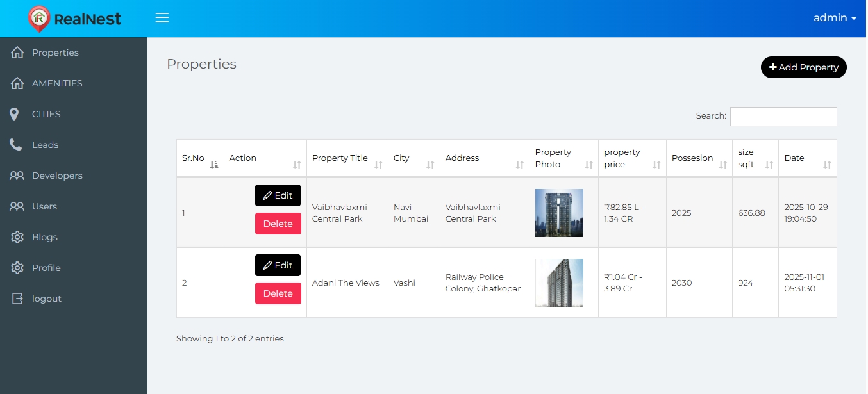
Task: Click the Leads phone icon
Action: (16, 145)
